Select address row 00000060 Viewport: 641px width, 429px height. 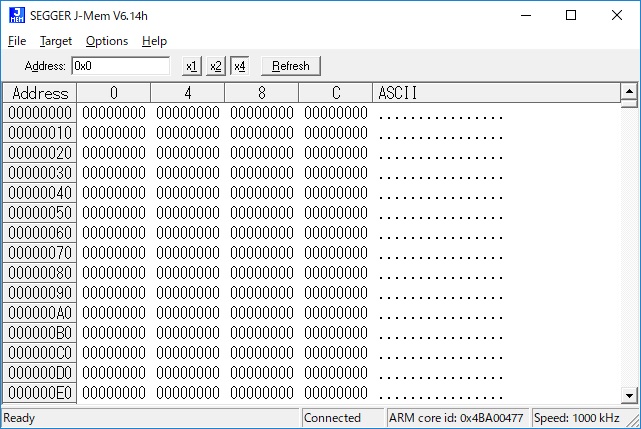(40, 233)
